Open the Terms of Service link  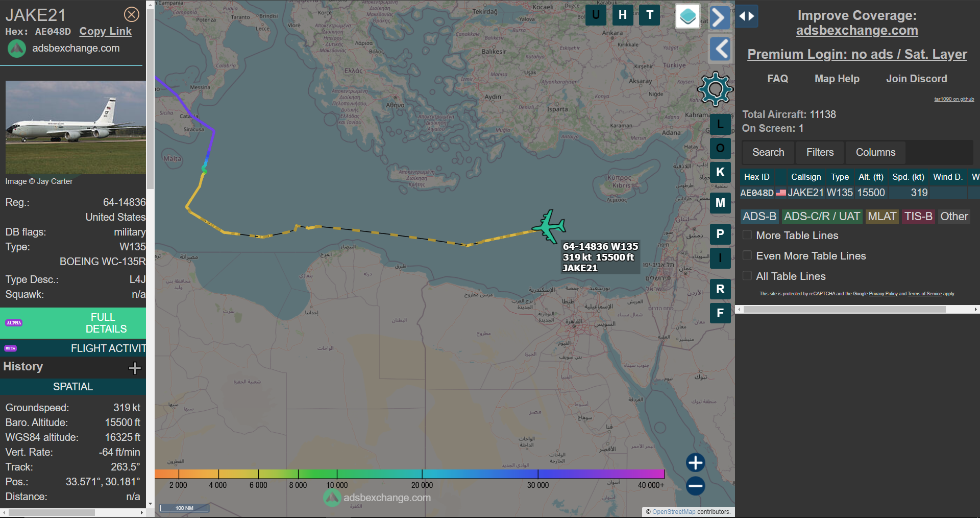(x=924, y=294)
